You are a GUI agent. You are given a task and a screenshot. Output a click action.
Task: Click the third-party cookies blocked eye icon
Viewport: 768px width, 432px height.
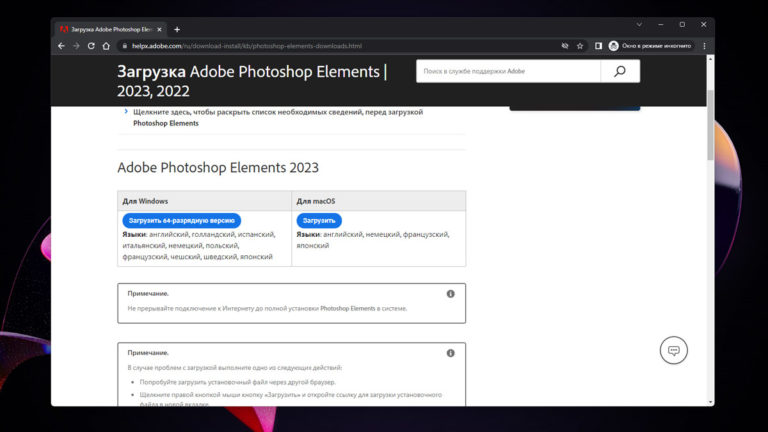[x=565, y=46]
